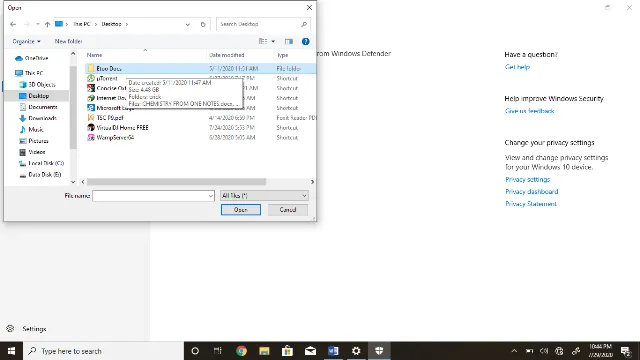640x360 pixels.
Task: Open Mail from the taskbar
Action: (310, 351)
